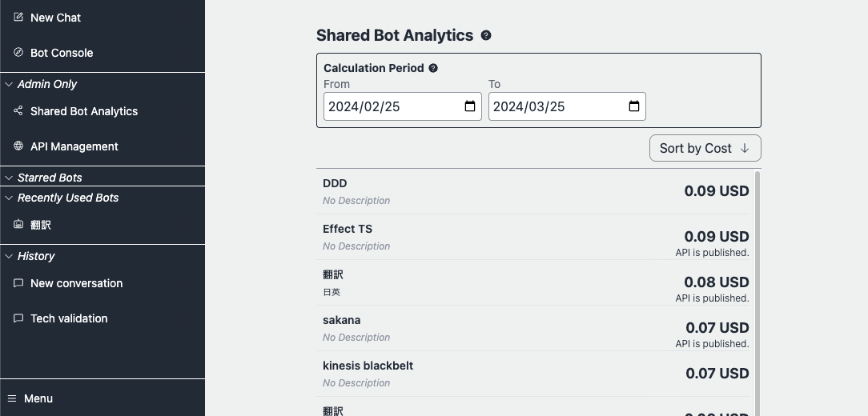Open the New conversation history item
The width and height of the screenshot is (868, 416).
pos(76,283)
